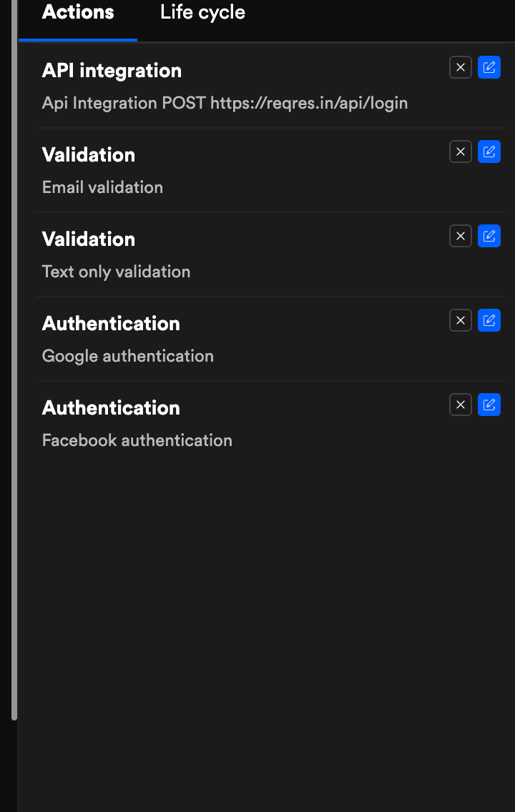Click the API integration heading
This screenshot has width=515, height=812.
[112, 71]
